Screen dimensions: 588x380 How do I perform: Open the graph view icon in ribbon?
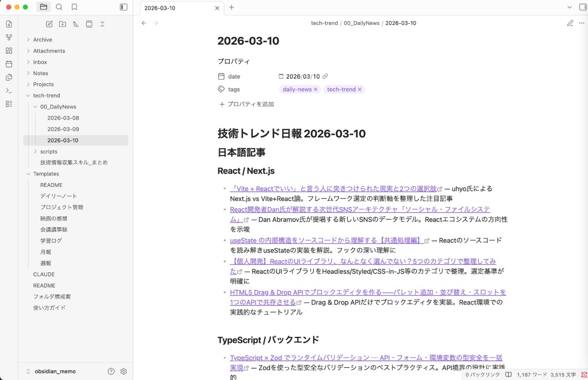tap(9, 37)
